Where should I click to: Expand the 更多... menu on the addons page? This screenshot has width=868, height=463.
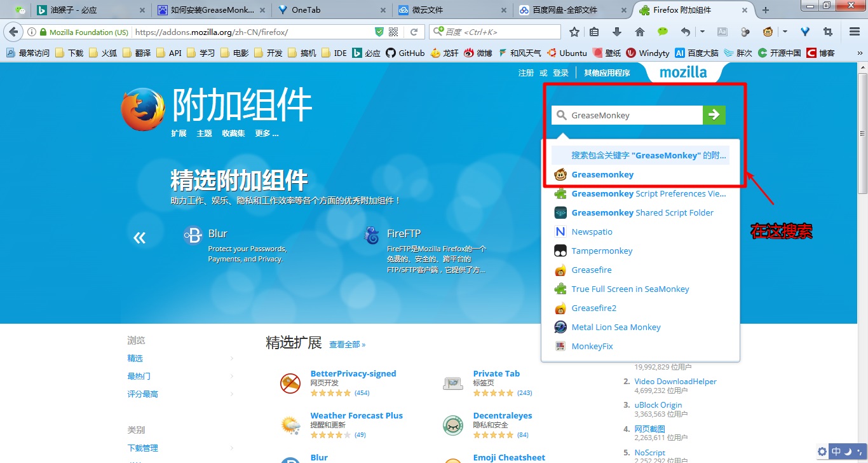[x=266, y=134]
